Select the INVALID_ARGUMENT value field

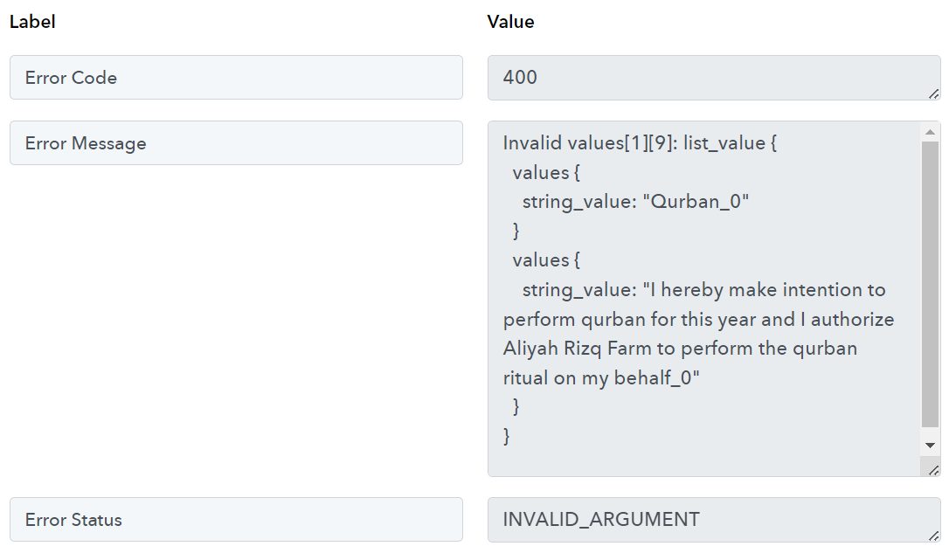point(714,520)
